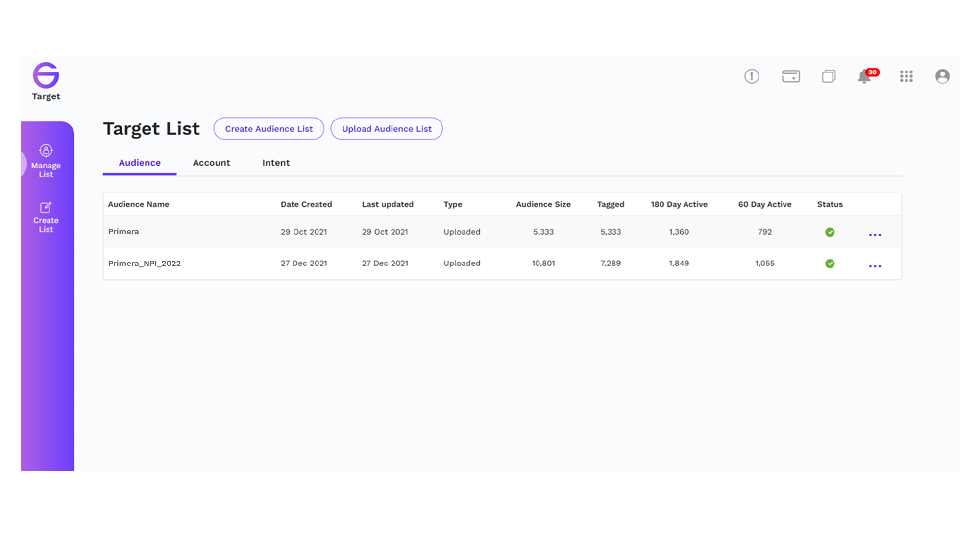The height and width of the screenshot is (551, 980).
Task: Switch to the Account tab
Action: pos(211,163)
